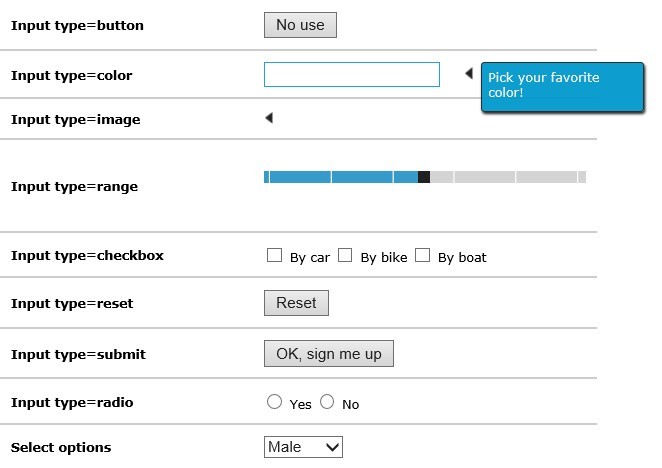
Task: Click the gray unfilled part of range slider
Action: (508, 177)
